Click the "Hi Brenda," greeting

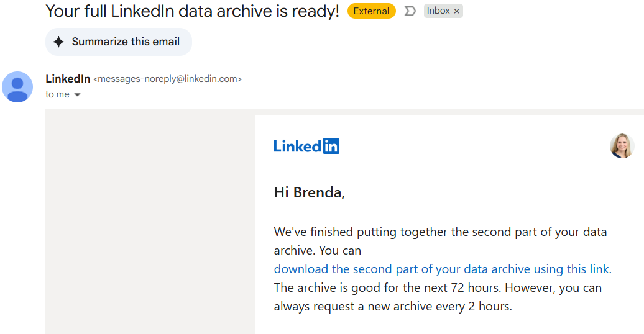[309, 192]
